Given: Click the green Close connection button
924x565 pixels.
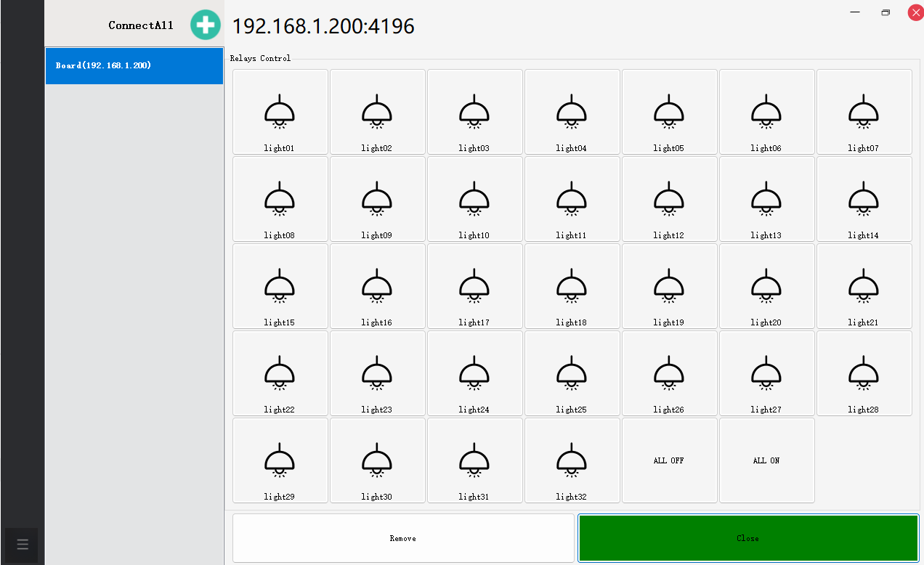Looking at the screenshot, I should coord(748,538).
